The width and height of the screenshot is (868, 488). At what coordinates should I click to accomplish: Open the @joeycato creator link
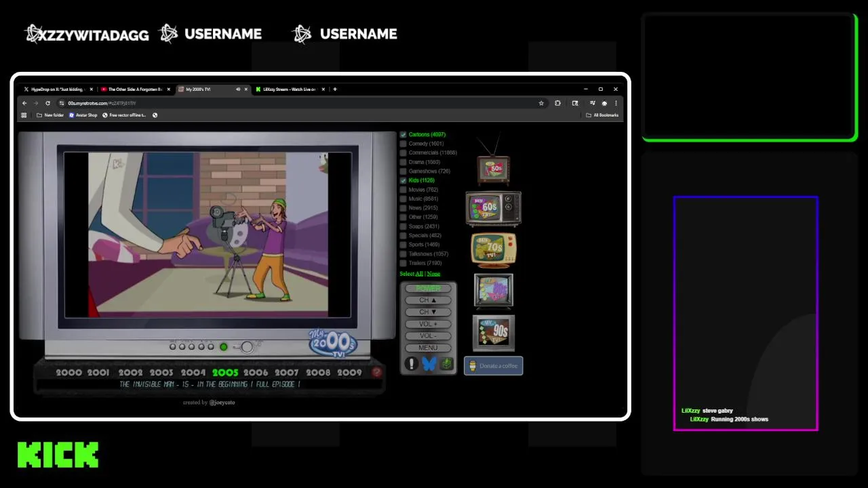click(x=222, y=403)
